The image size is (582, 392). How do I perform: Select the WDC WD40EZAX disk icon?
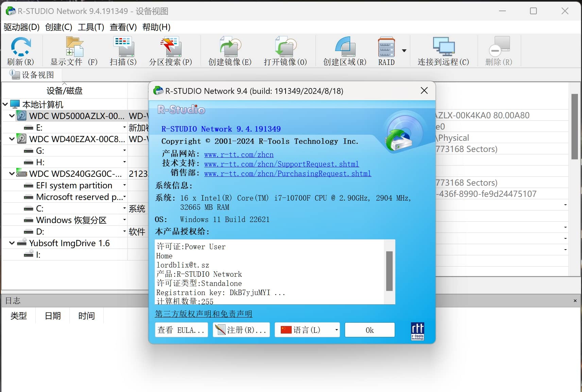21,139
